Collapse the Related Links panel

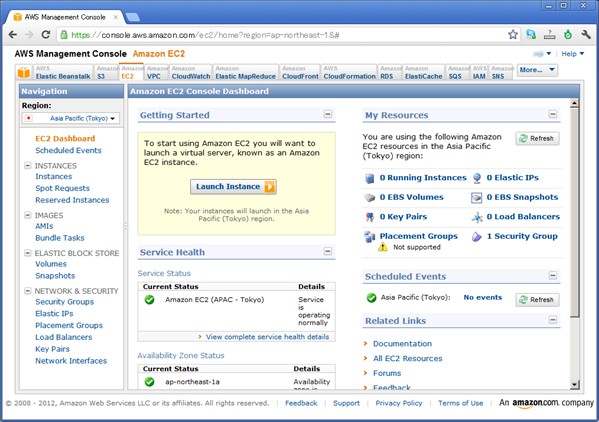point(552,320)
